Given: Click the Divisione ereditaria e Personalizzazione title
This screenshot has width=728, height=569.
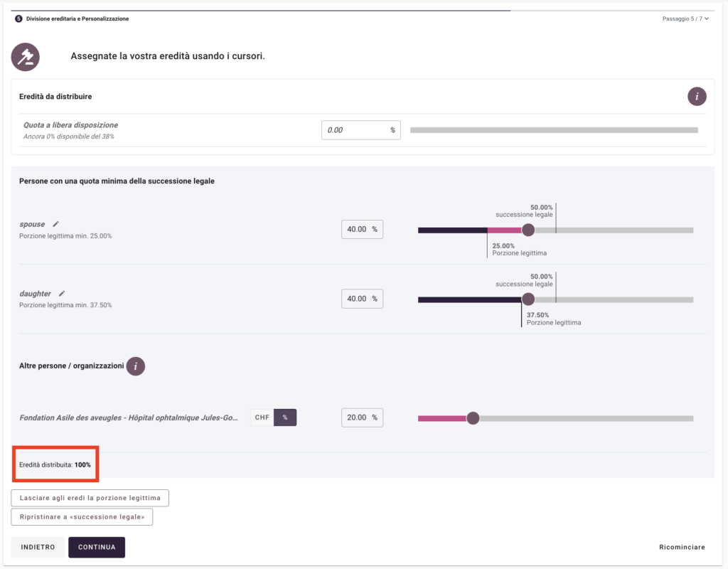Looking at the screenshot, I should pyautogui.click(x=77, y=18).
